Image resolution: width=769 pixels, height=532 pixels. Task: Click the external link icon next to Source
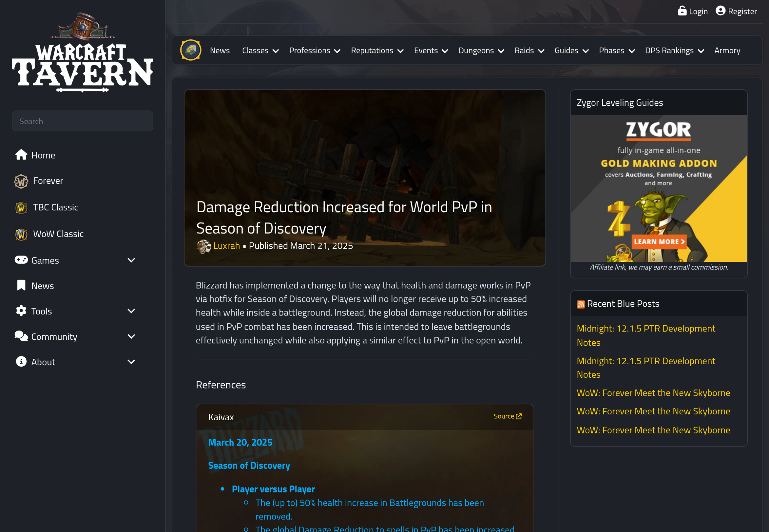(x=518, y=416)
